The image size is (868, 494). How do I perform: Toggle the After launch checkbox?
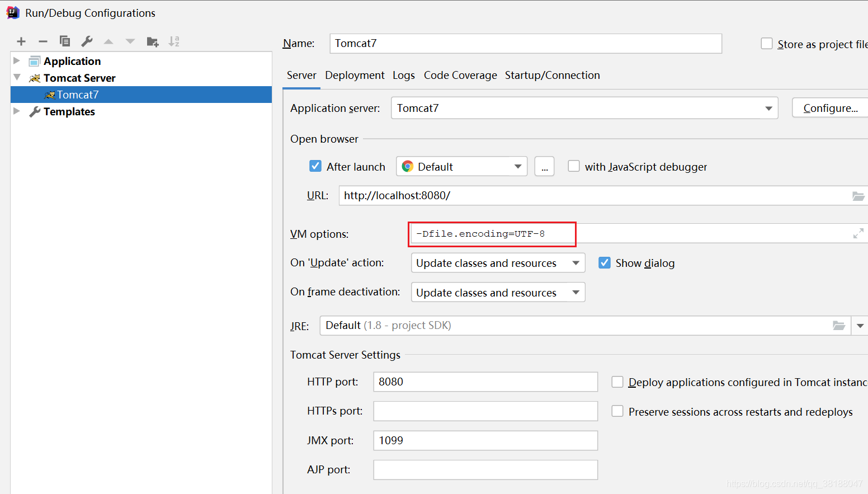click(x=315, y=166)
